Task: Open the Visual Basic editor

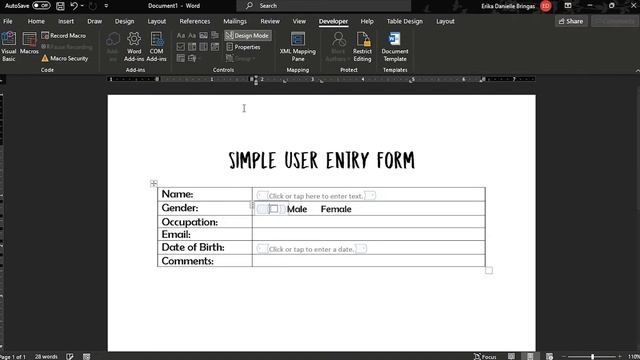Action: tap(9, 47)
